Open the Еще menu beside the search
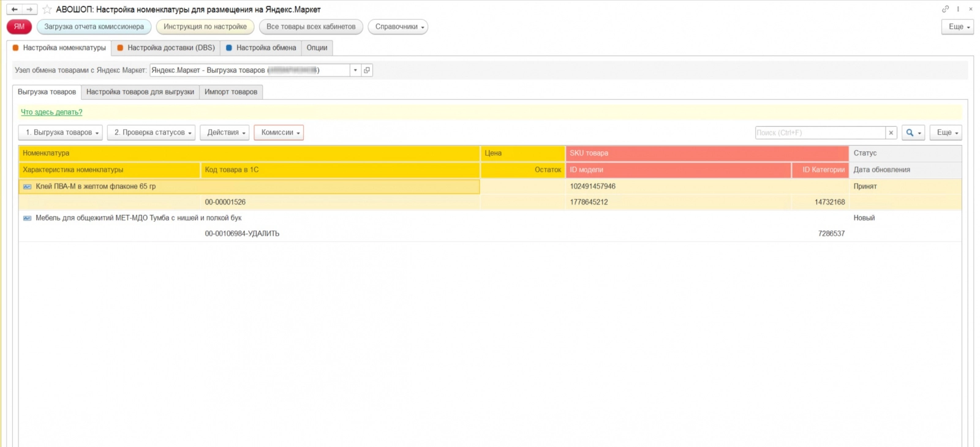 (946, 133)
